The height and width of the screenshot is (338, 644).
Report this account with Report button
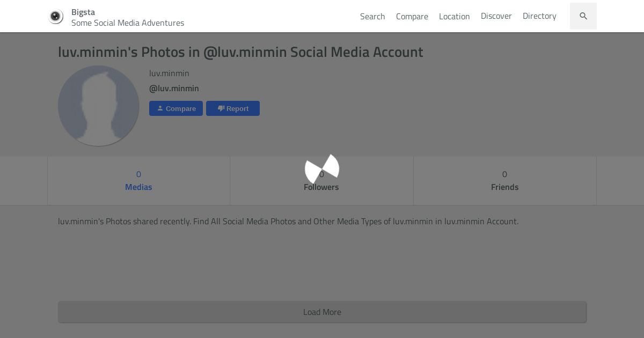(233, 108)
